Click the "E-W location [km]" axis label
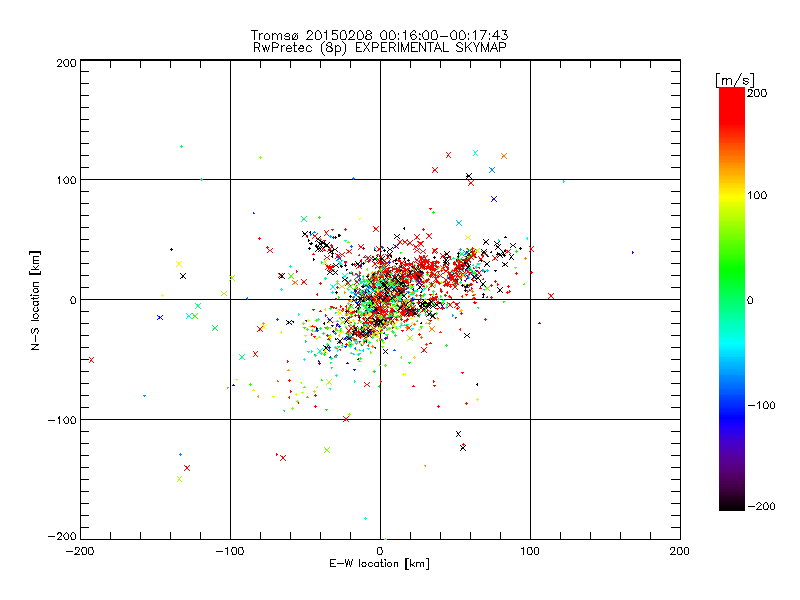Image resolution: width=800 pixels, height=600 pixels. coord(379,564)
